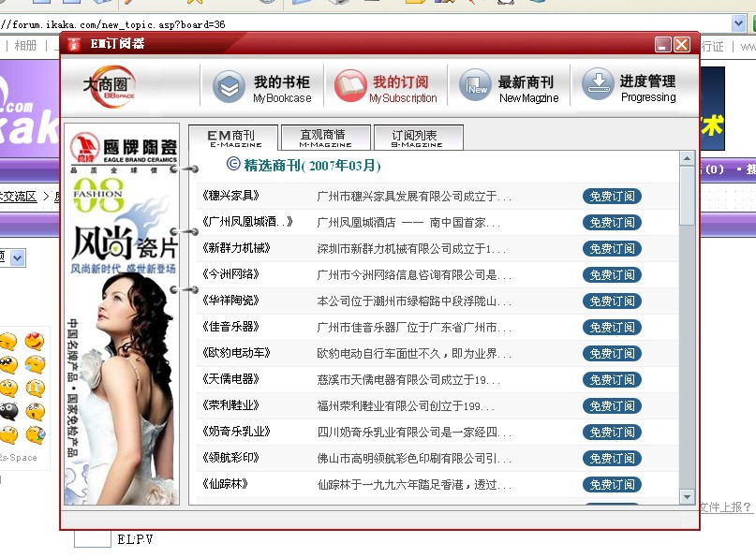
Task: Select magazine title 《今洲网络》
Action: coord(231,274)
